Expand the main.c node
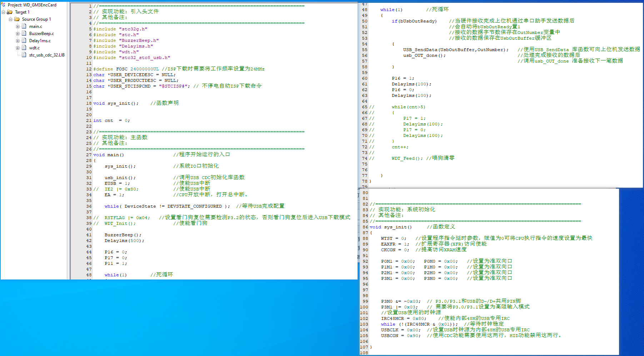The image size is (644, 356). tap(18, 26)
